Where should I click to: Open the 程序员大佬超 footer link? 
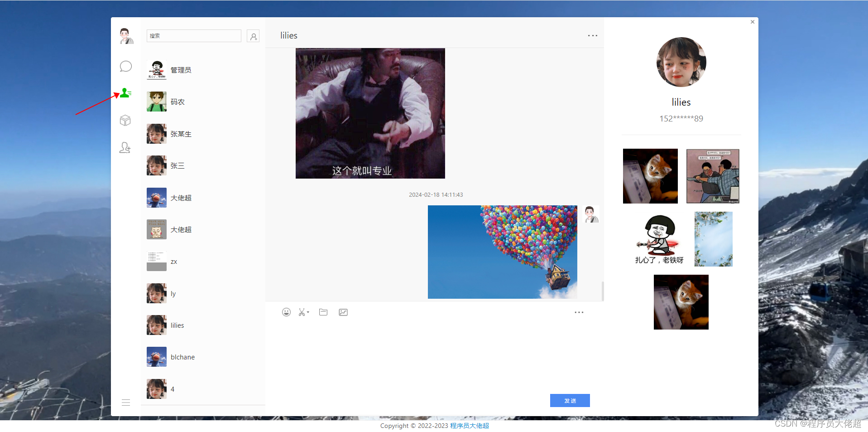[x=470, y=426]
